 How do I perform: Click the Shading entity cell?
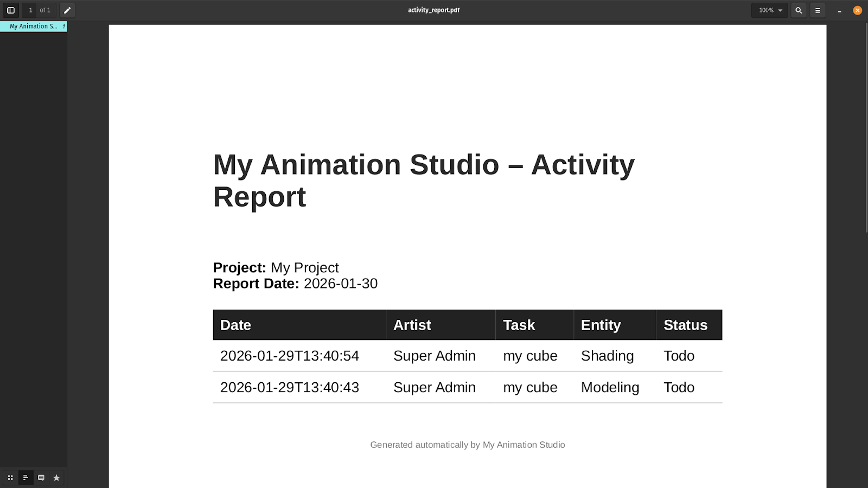coord(607,356)
